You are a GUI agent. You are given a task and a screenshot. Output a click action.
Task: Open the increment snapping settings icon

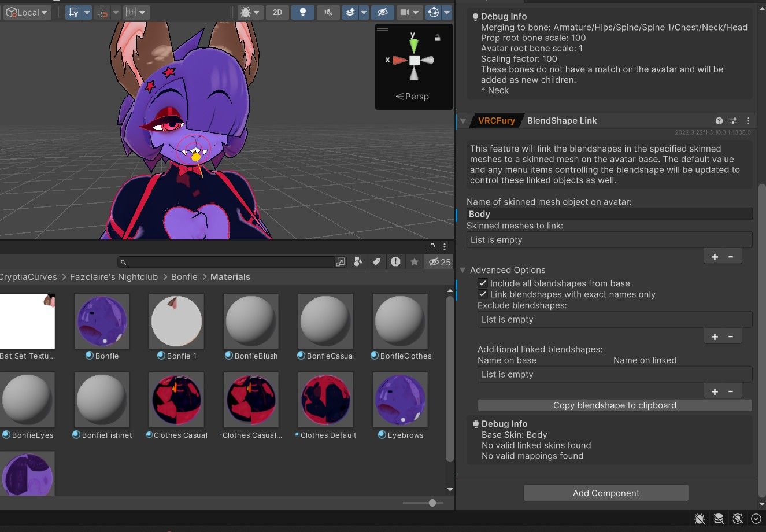tap(131, 12)
